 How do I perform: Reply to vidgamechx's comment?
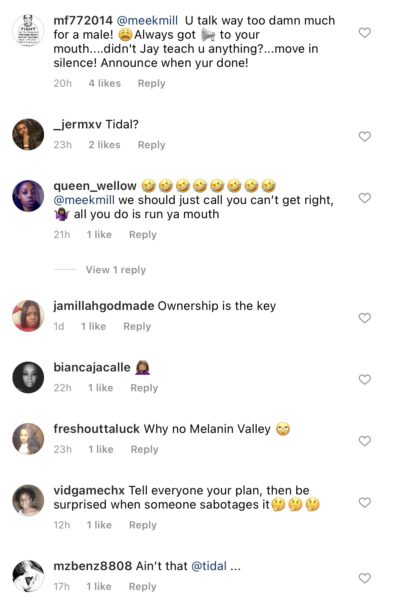click(x=143, y=525)
